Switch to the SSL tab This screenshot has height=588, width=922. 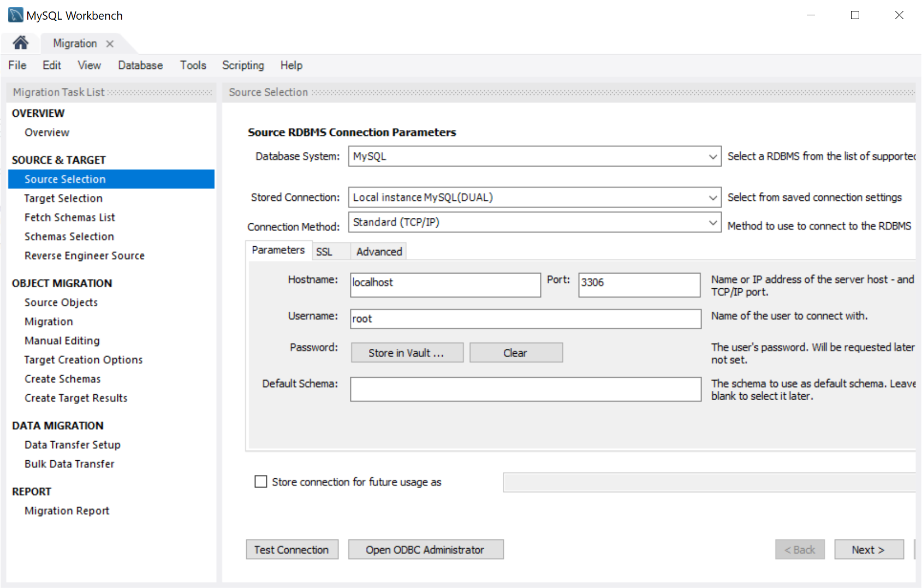coord(324,252)
